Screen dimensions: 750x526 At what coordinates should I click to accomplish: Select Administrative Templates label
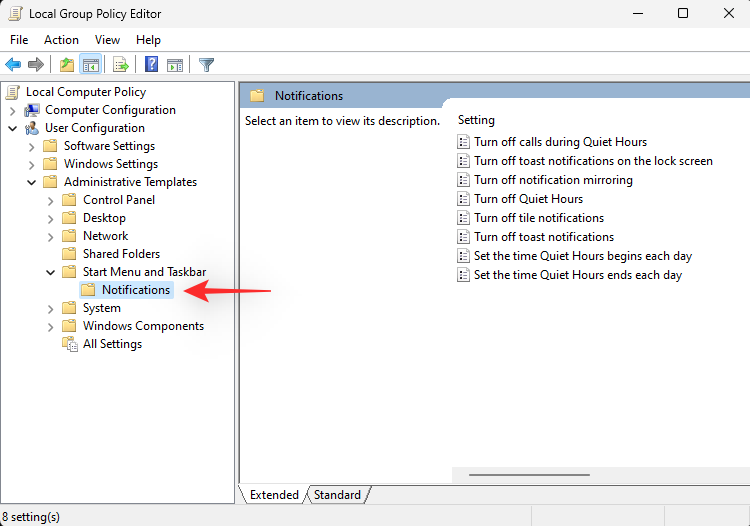(131, 182)
